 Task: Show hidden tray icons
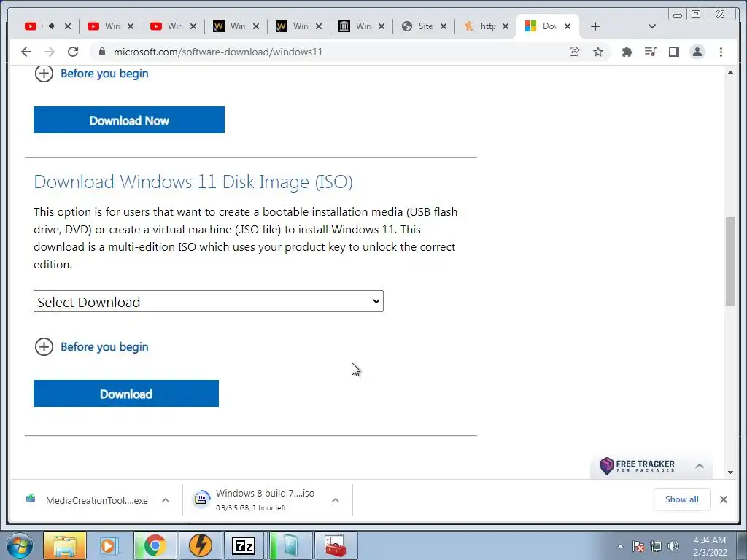[x=620, y=546]
